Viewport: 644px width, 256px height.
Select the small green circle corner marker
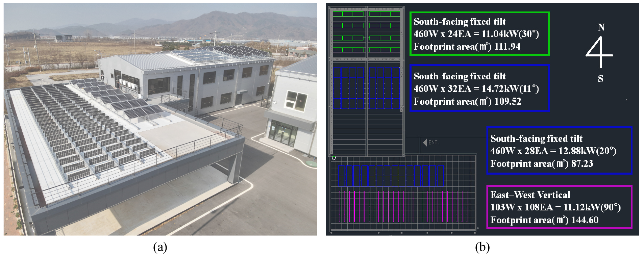pos(334,158)
